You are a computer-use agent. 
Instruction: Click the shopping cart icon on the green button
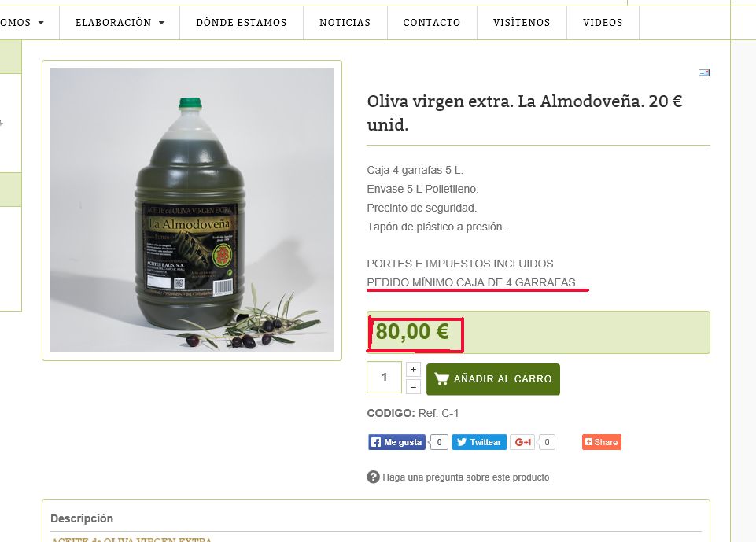441,379
